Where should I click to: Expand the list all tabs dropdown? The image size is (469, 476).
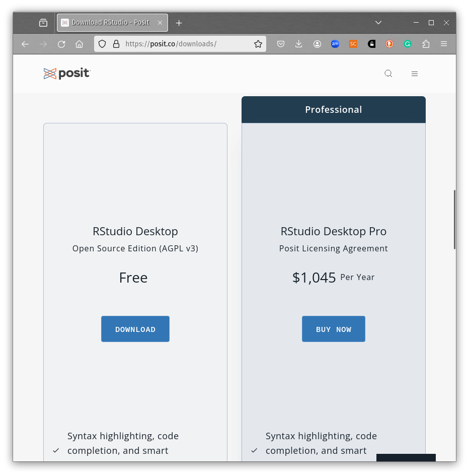379,23
